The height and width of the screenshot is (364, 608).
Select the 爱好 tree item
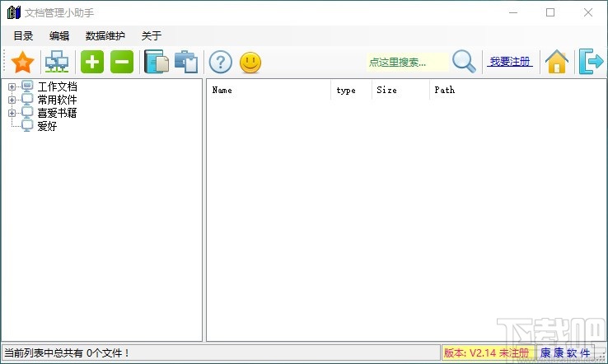[47, 126]
